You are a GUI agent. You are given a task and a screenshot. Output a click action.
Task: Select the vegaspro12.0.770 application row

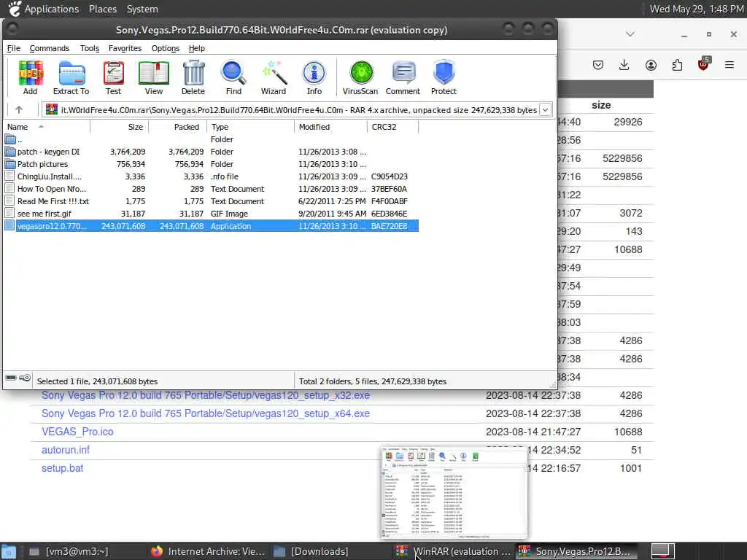pyautogui.click(x=211, y=226)
